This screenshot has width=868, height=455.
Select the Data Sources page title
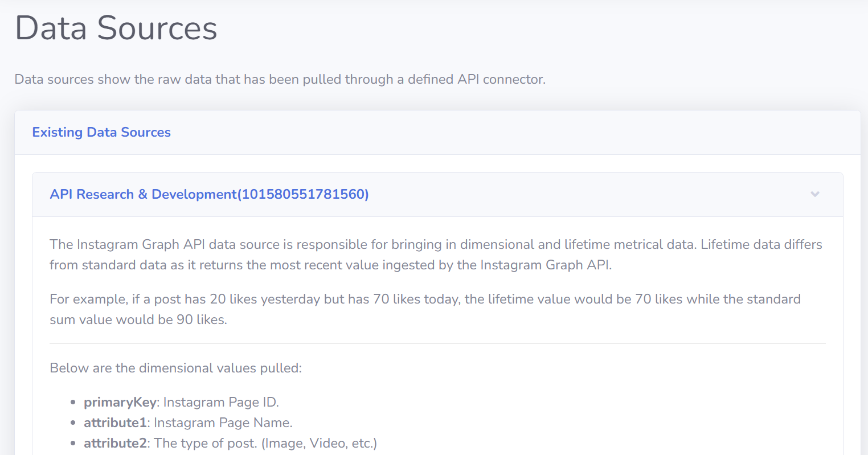tap(116, 28)
